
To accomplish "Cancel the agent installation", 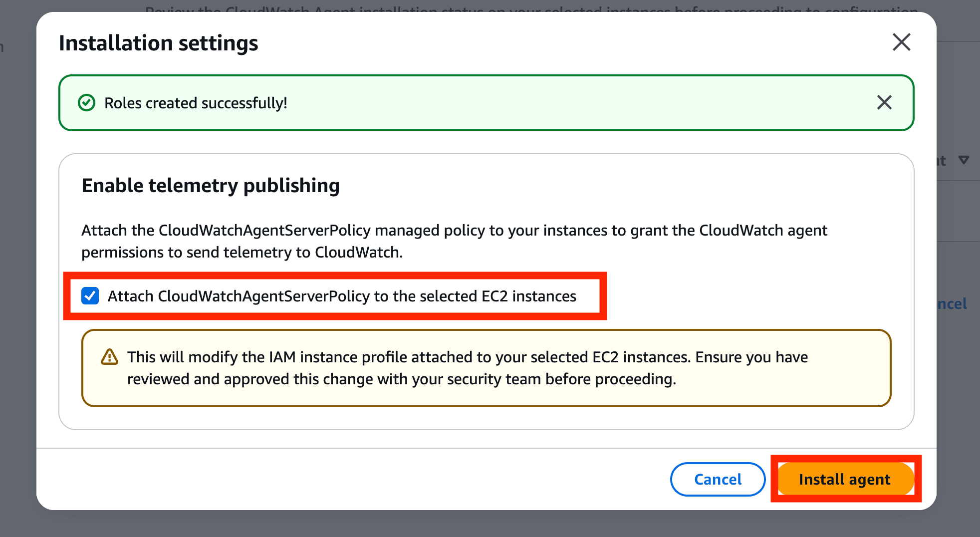I will click(x=718, y=479).
